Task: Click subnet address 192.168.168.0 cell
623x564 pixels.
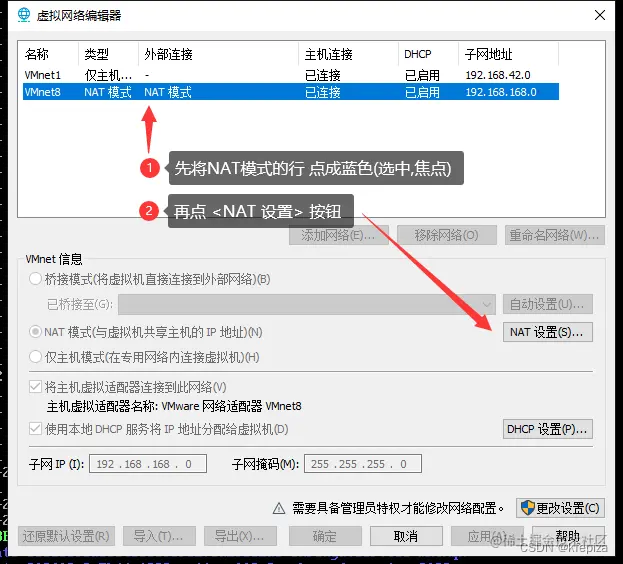Action: [x=501, y=92]
